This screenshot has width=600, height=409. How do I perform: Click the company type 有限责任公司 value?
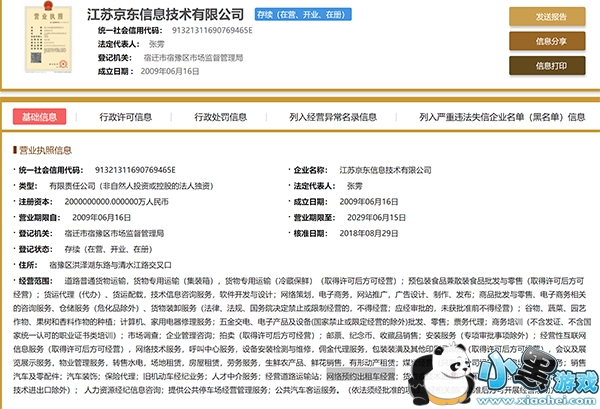(131, 186)
